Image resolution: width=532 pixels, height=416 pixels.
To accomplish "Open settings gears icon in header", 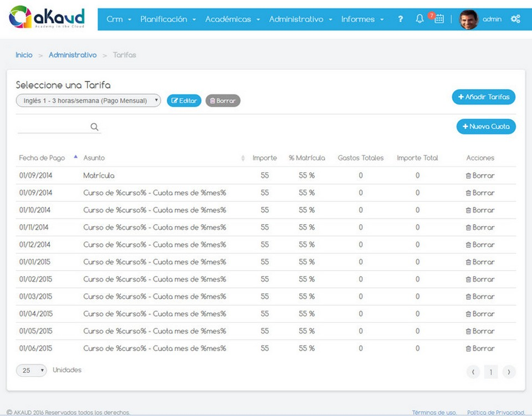I will (515, 19).
